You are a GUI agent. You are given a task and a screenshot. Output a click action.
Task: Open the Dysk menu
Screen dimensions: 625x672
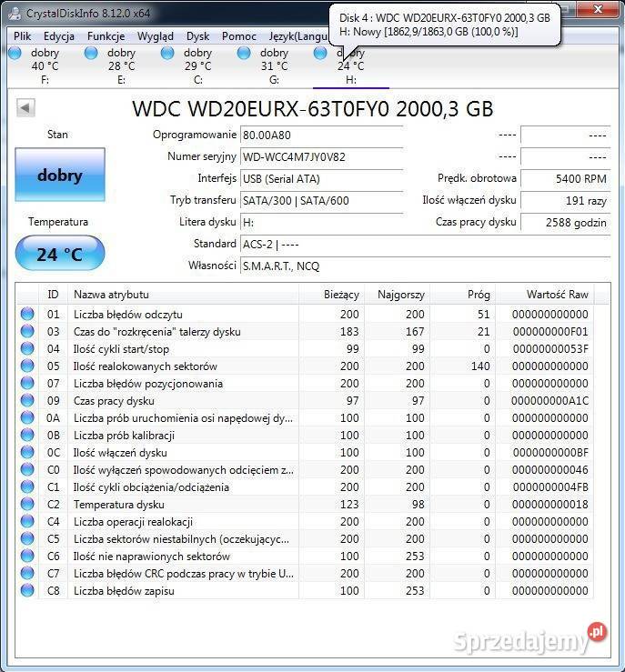197,36
